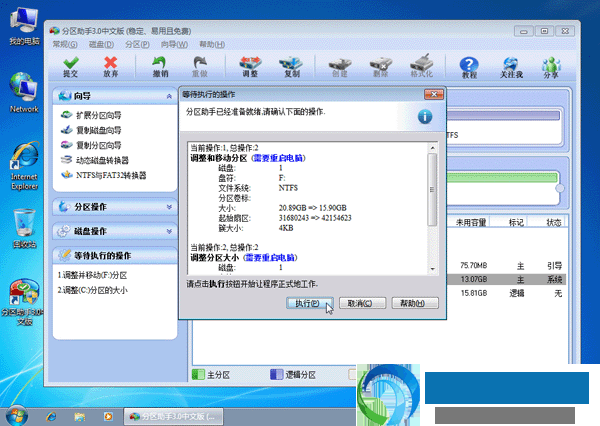Open 我的电脑 desktop icon
Viewport: 600px width, 426px height.
(24, 26)
